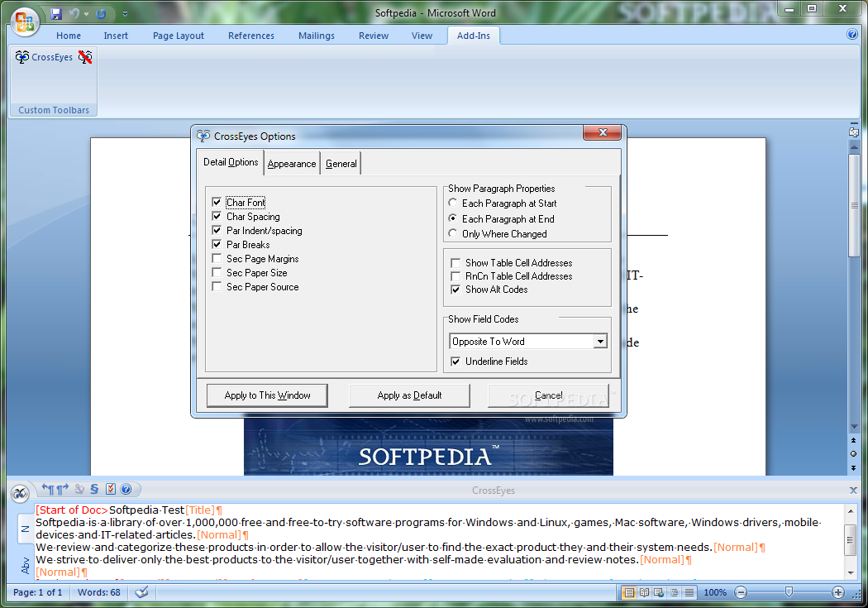Select the N side tab in CrossEyes pane
Image resolution: width=868 pixels, height=608 pixels.
click(x=25, y=529)
